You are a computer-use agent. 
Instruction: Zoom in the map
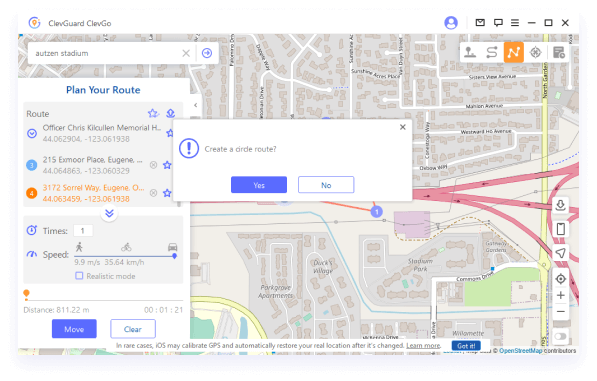pos(560,295)
